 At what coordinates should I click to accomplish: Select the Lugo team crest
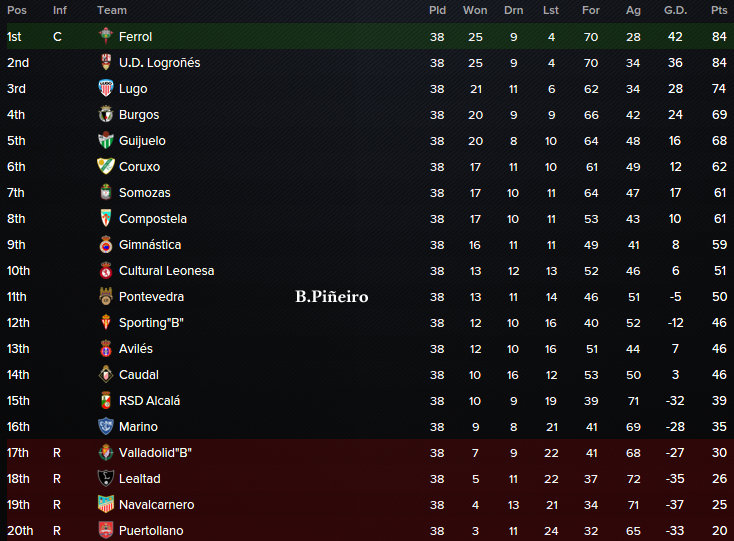pos(106,88)
